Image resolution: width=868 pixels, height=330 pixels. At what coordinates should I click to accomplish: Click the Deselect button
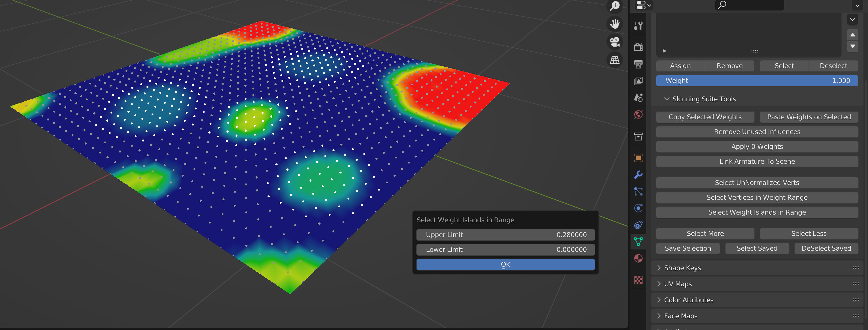pos(833,66)
